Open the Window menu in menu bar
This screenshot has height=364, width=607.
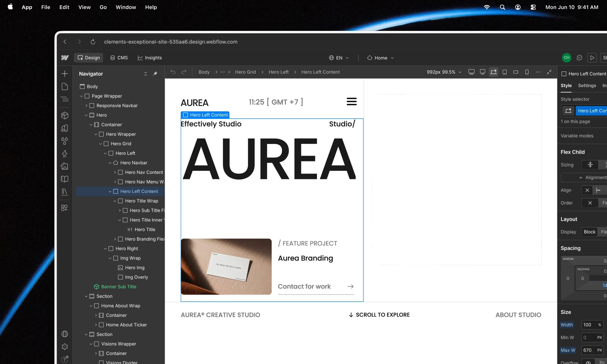click(x=126, y=7)
